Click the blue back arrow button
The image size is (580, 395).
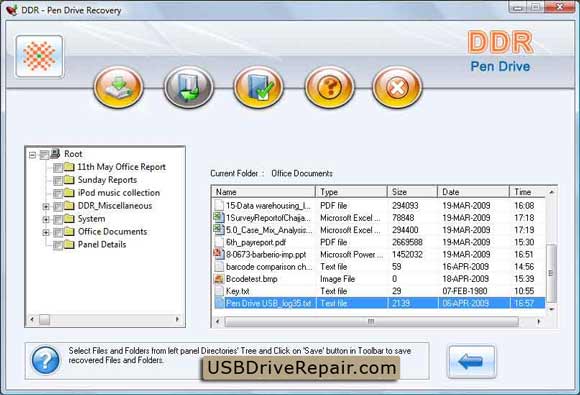(x=471, y=361)
